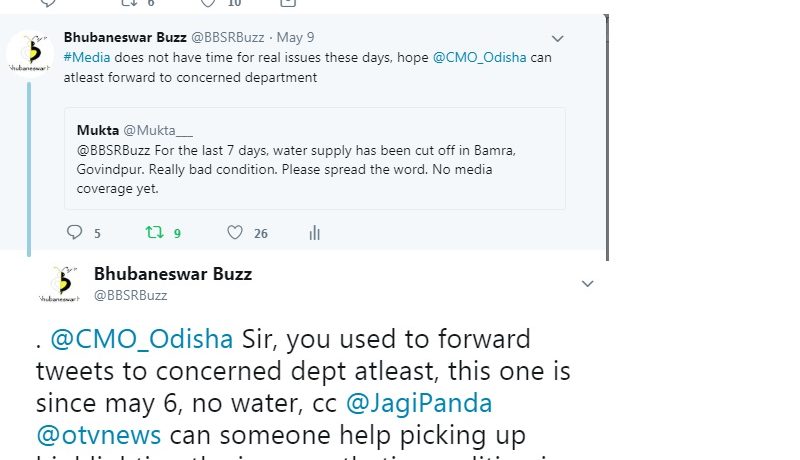Open tweet analytics bar chart icon
The height and width of the screenshot is (460, 800).
(314, 233)
